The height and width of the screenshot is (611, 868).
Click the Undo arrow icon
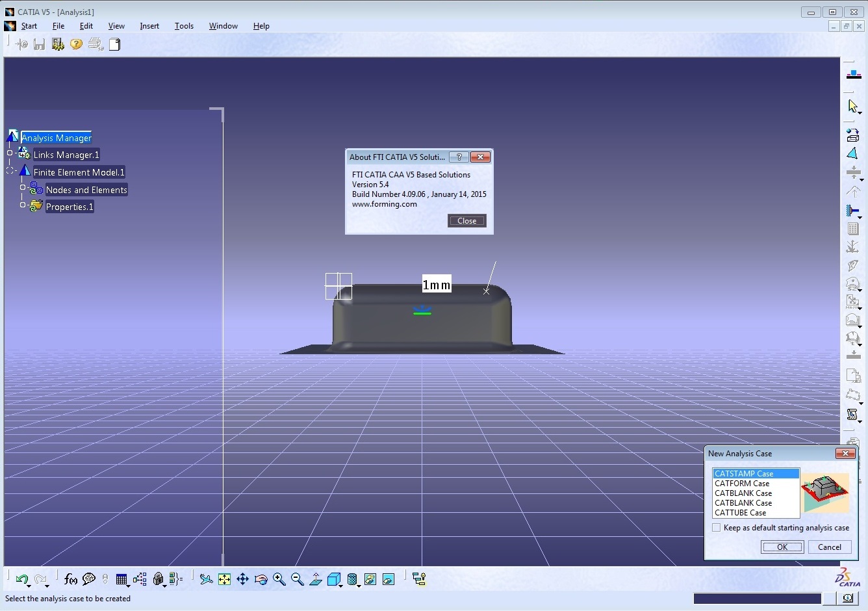pyautogui.click(x=22, y=579)
